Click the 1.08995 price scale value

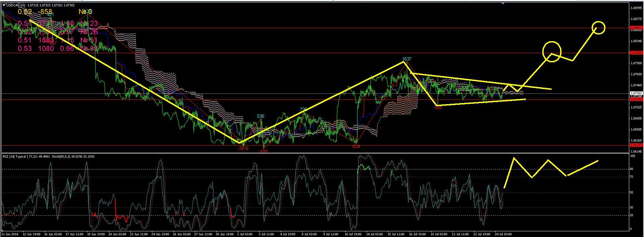click(636, 8)
